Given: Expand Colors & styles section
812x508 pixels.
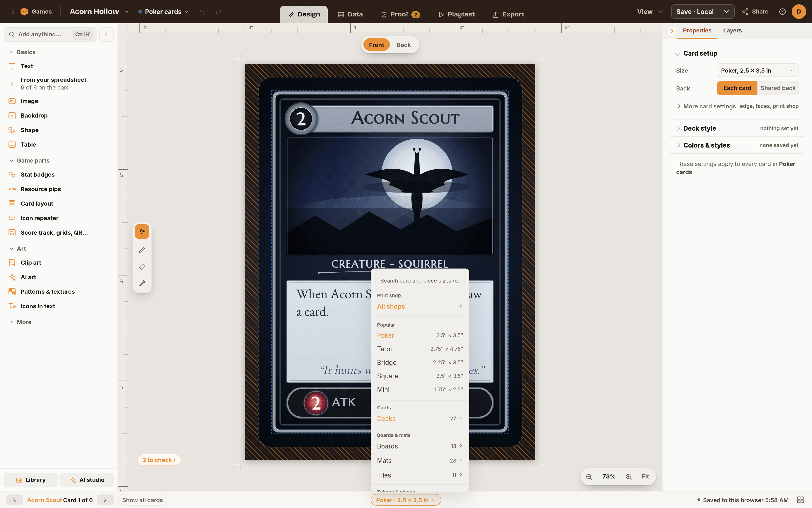Looking at the screenshot, I should point(737,145).
